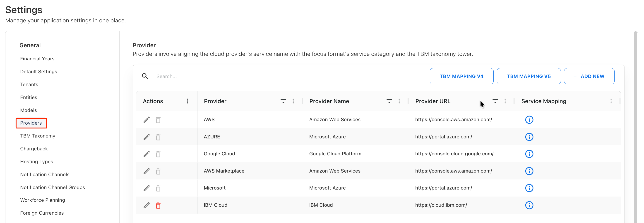Click the settings panel vertical scrollbar
Screen dimensions: 644x223
tap(635, 127)
